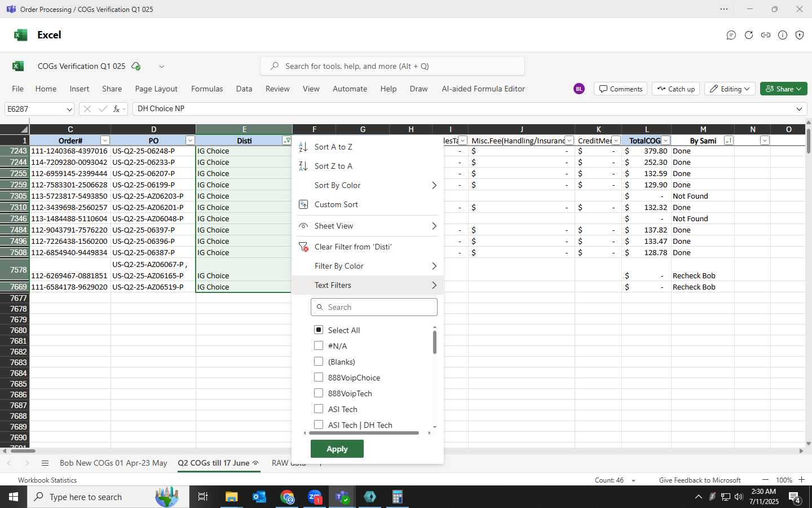This screenshot has height=508, width=812.
Task: Click the Clear Filter funnel icon
Action: pyautogui.click(x=303, y=247)
